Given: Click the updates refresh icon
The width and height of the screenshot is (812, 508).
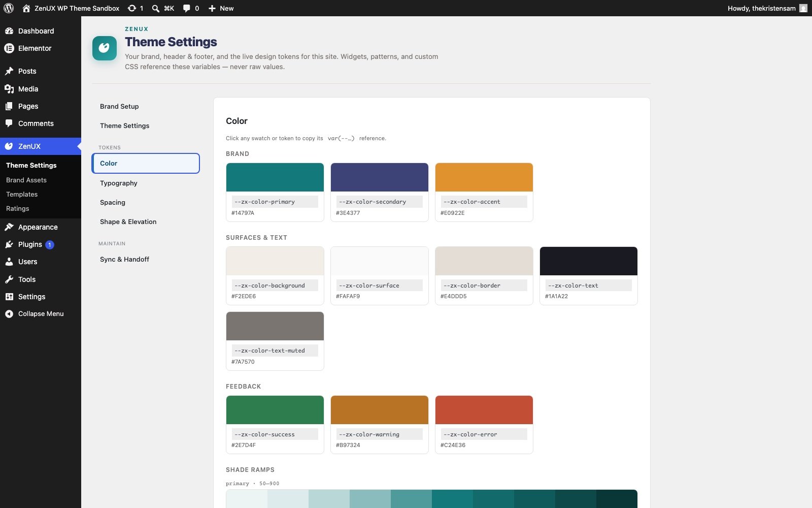Looking at the screenshot, I should pos(132,8).
